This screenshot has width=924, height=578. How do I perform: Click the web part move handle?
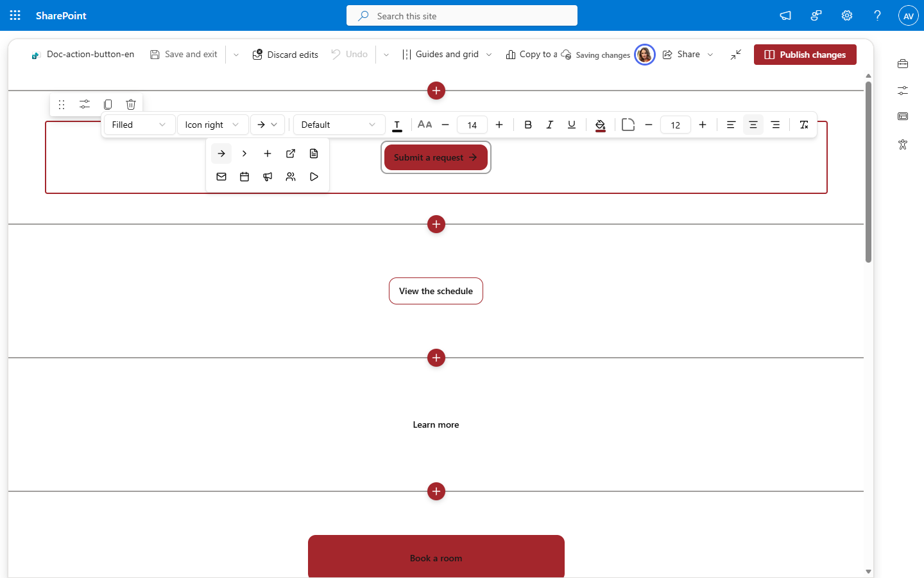point(62,104)
